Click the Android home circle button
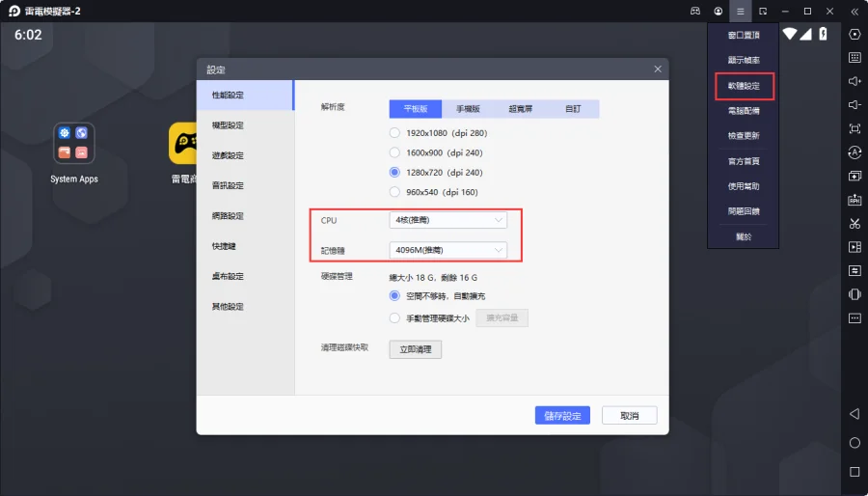Screen dimensions: 868x496 pyautogui.click(x=854, y=443)
